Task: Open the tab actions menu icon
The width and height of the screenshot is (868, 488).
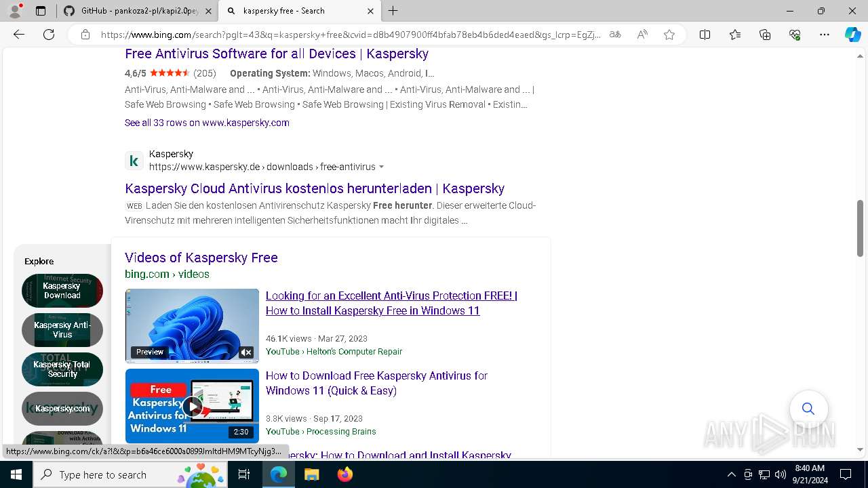Action: pos(41,11)
